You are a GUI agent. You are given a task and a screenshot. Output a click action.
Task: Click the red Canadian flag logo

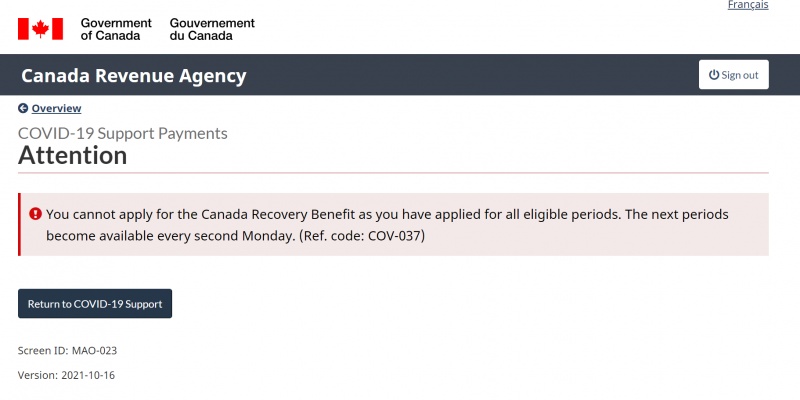tap(40, 29)
